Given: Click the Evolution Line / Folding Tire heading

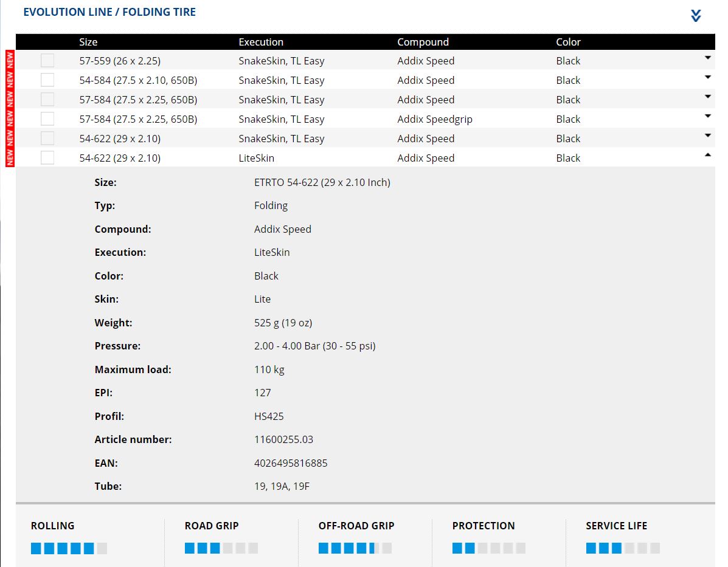Looking at the screenshot, I should 109,12.
